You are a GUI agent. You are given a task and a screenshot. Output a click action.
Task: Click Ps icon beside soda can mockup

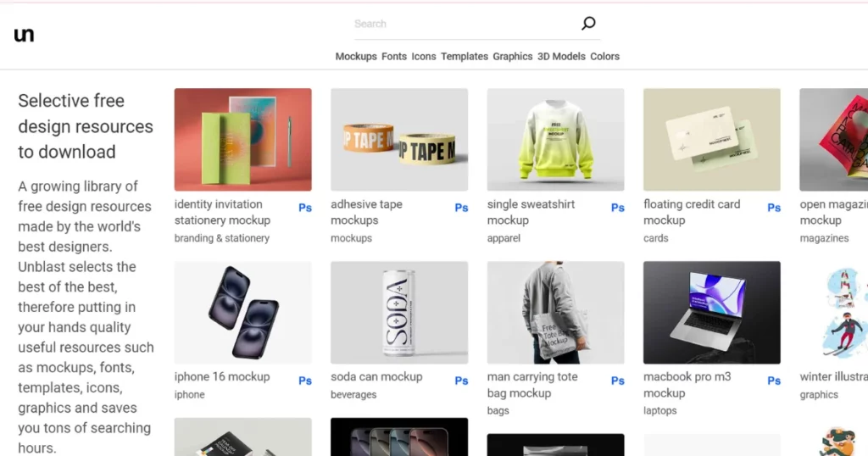click(x=461, y=381)
